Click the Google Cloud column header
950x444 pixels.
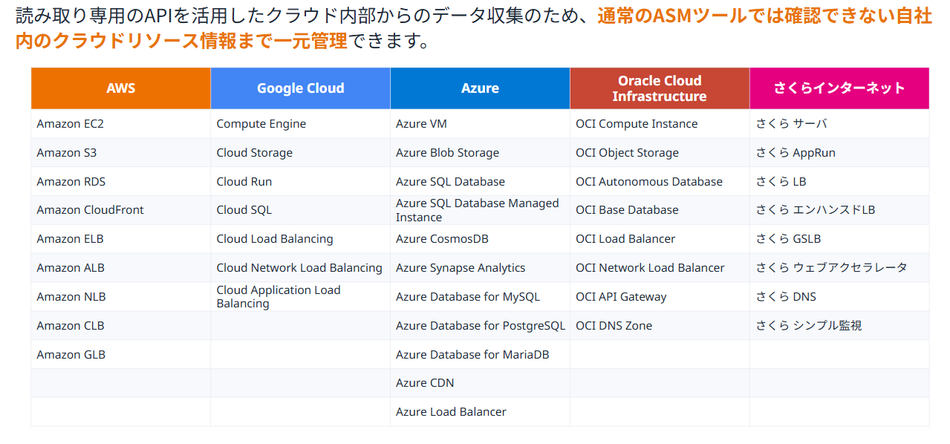[x=301, y=88]
